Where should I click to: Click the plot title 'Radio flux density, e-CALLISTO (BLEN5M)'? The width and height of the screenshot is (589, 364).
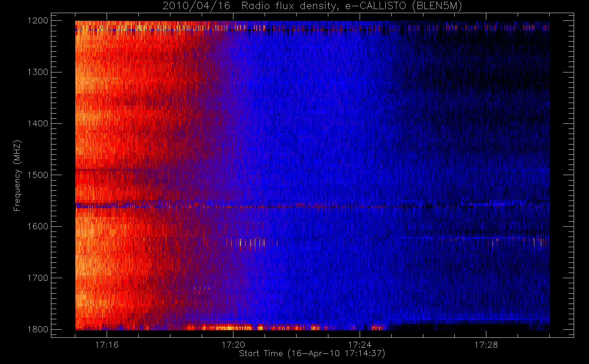coord(352,6)
